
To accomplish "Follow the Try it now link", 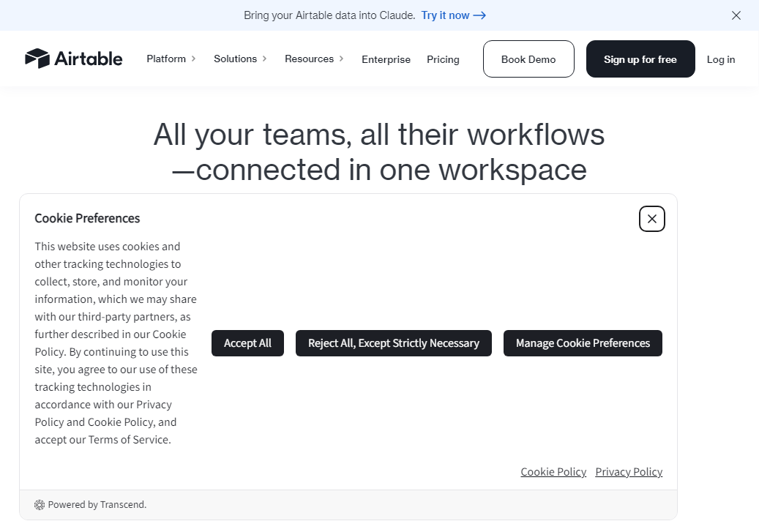I will [x=453, y=15].
